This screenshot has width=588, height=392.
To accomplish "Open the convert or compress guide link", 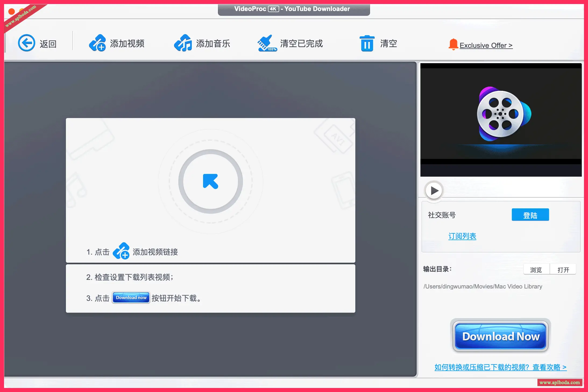I will 500,367.
